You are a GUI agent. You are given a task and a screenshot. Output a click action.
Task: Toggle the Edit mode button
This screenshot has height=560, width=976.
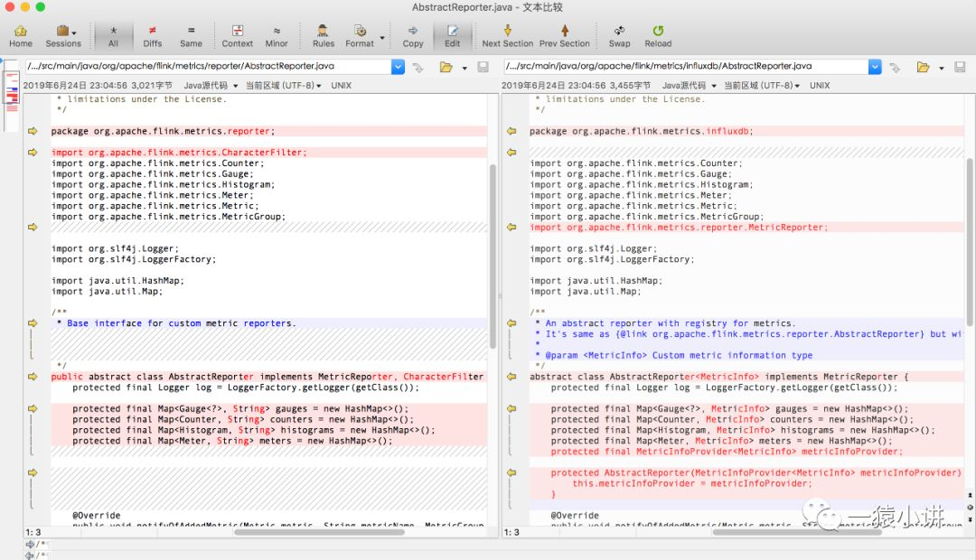pos(453,36)
